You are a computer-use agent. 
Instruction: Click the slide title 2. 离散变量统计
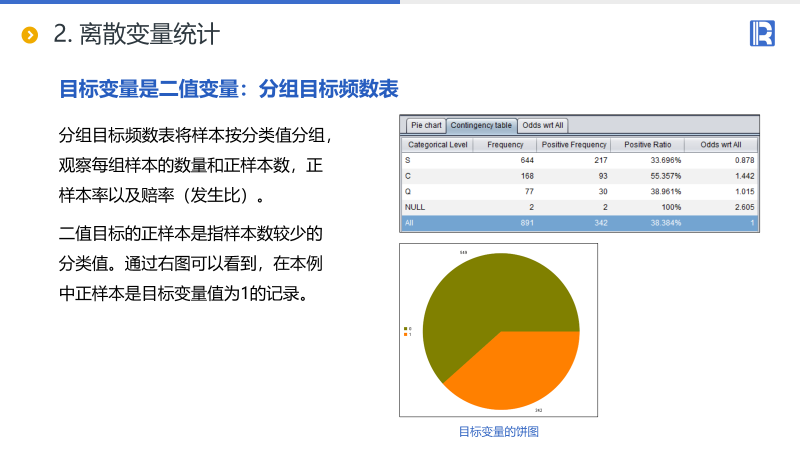point(137,35)
